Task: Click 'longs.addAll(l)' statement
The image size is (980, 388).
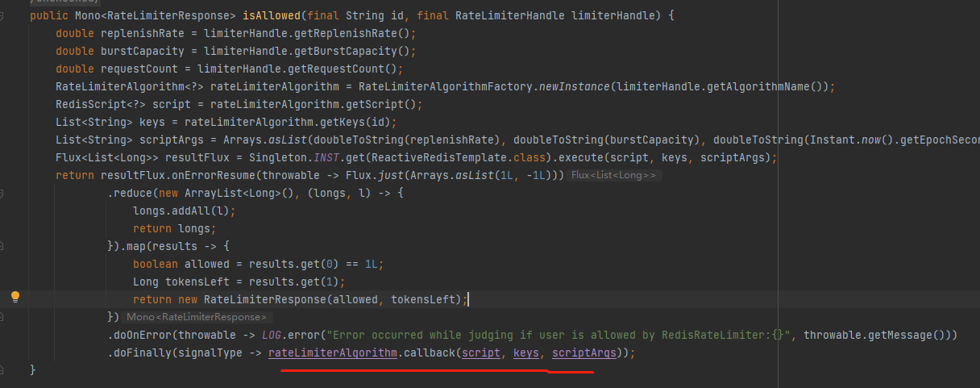Action: 185,211
